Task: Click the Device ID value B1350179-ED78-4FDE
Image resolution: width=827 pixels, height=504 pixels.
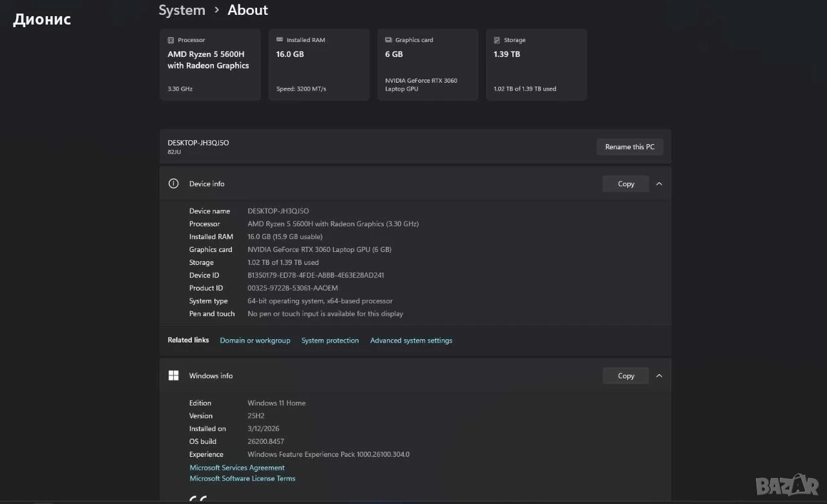Action: tap(316, 275)
